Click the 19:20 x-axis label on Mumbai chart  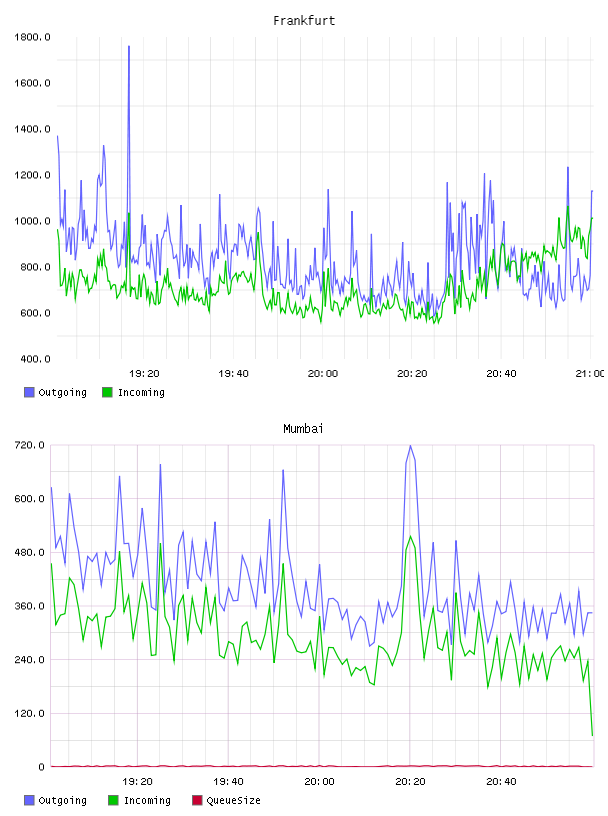[x=137, y=782]
